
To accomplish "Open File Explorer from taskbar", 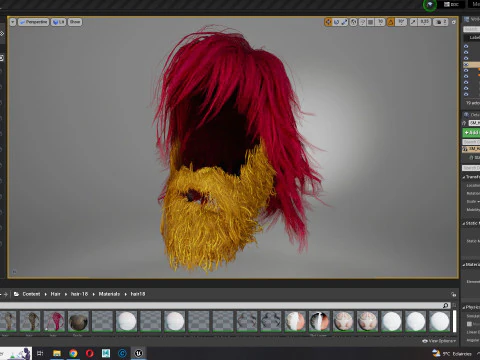I will (x=57, y=353).
